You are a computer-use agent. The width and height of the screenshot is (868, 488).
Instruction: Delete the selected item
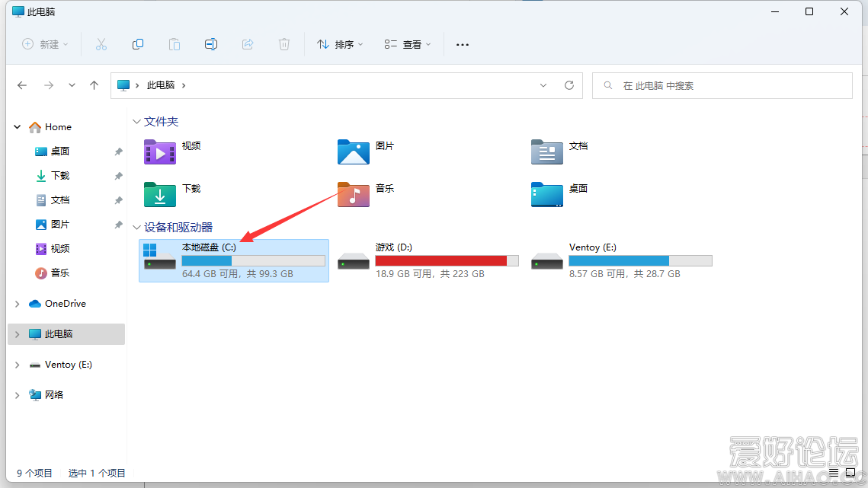284,44
